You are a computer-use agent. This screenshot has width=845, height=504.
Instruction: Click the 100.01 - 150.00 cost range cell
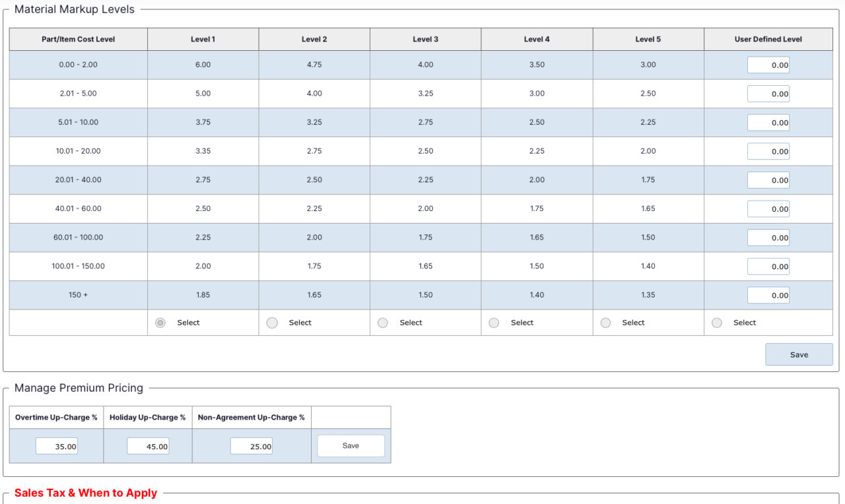coord(79,266)
